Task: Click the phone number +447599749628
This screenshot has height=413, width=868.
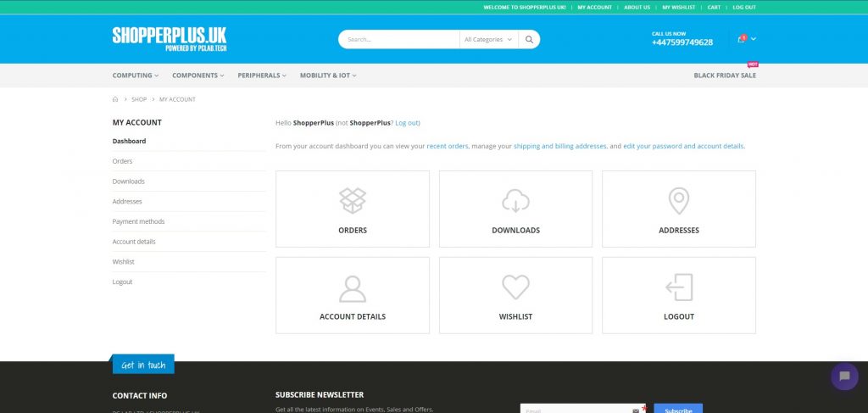Action: coord(682,42)
